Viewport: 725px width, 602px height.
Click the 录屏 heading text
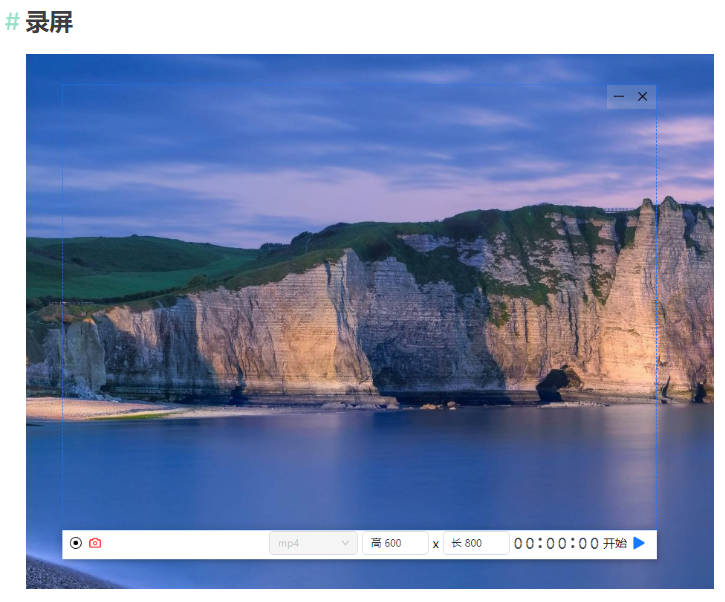tap(49, 22)
